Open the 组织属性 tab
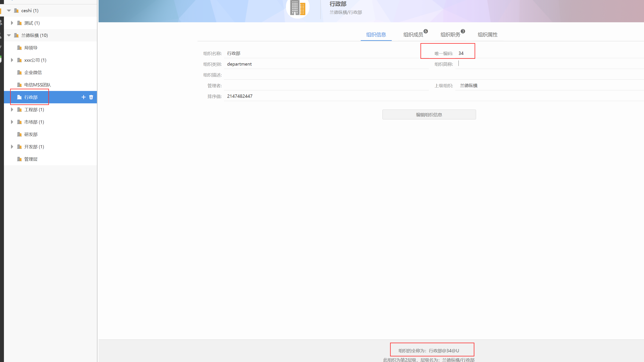This screenshot has height=362, width=644. coord(488,35)
